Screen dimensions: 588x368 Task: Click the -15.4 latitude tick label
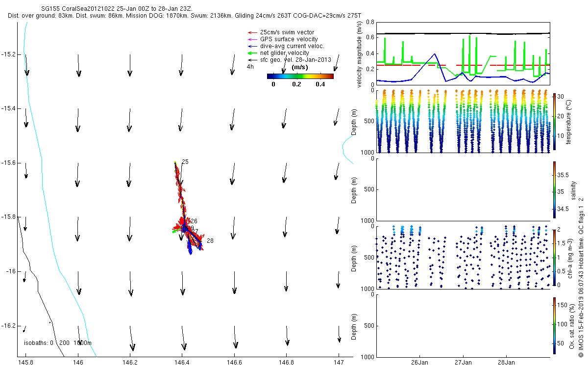pos(9,108)
